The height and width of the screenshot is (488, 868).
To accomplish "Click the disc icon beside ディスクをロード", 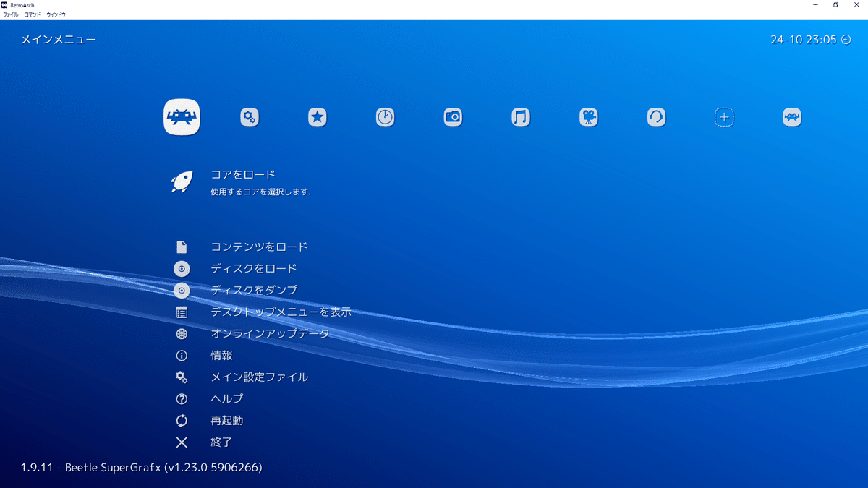I will 182,268.
